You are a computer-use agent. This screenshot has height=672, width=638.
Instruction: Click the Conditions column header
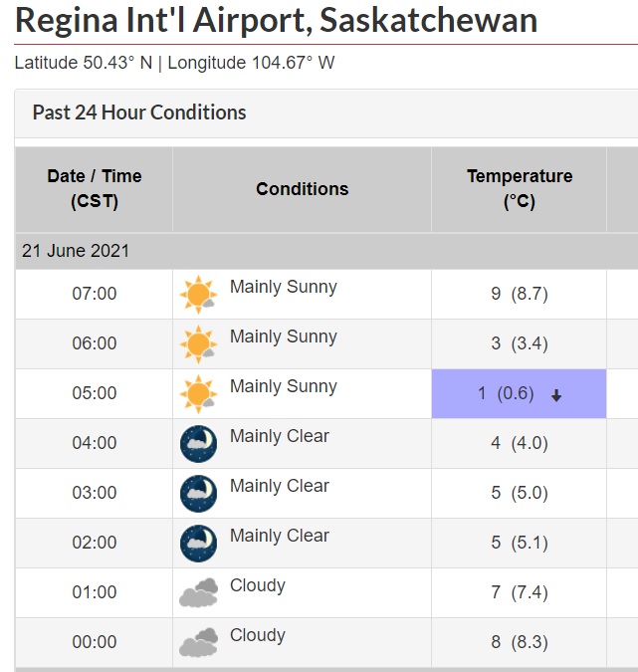[x=303, y=188]
